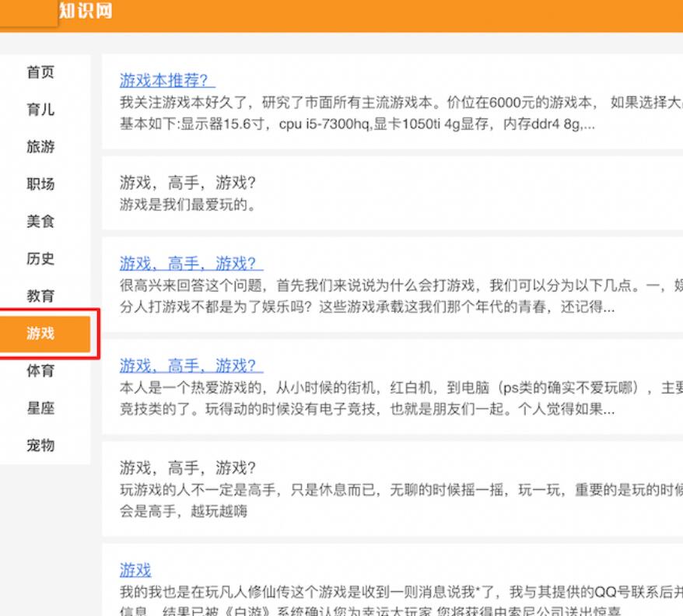Click the title above 玩游戏的人不一定是高手
The width and height of the screenshot is (683, 616).
187,468
